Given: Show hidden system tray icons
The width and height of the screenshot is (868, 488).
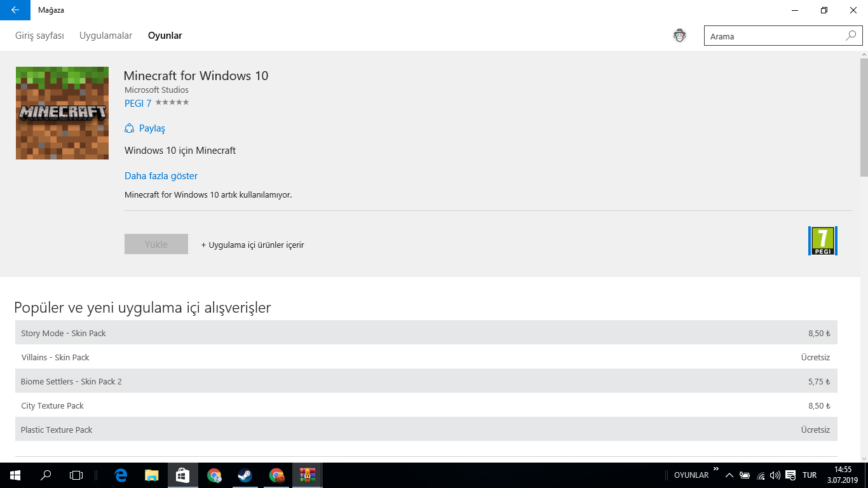Looking at the screenshot, I should tap(729, 475).
